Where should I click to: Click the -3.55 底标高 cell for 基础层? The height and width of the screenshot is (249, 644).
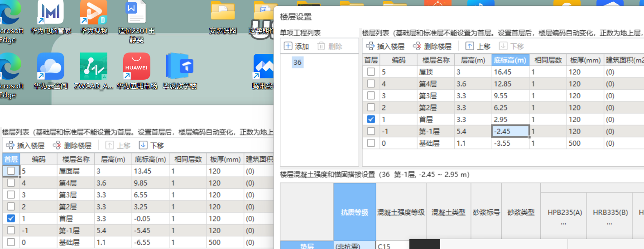(x=510, y=143)
